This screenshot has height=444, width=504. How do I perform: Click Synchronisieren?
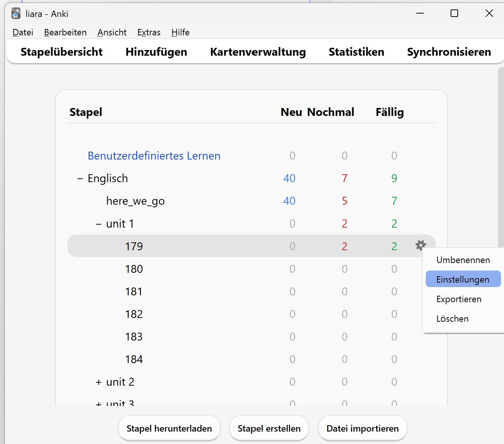coord(449,52)
